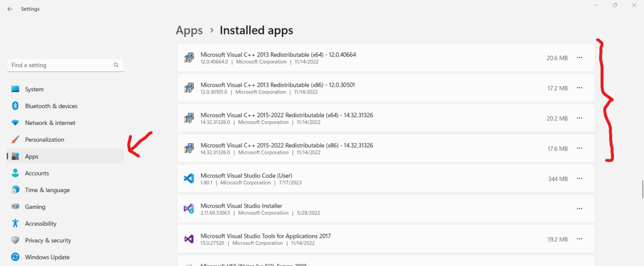The image size is (644, 266).
Task: Click the 17.2 MB size value
Action: click(558, 88)
